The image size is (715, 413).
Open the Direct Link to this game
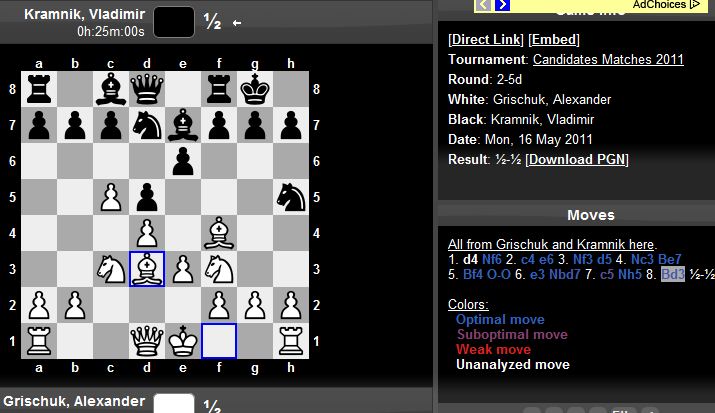[484, 39]
